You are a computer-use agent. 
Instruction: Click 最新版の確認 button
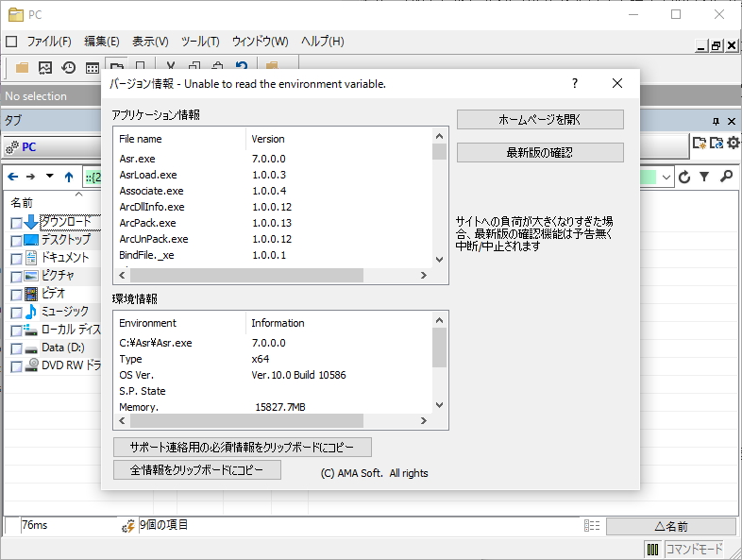(x=540, y=152)
